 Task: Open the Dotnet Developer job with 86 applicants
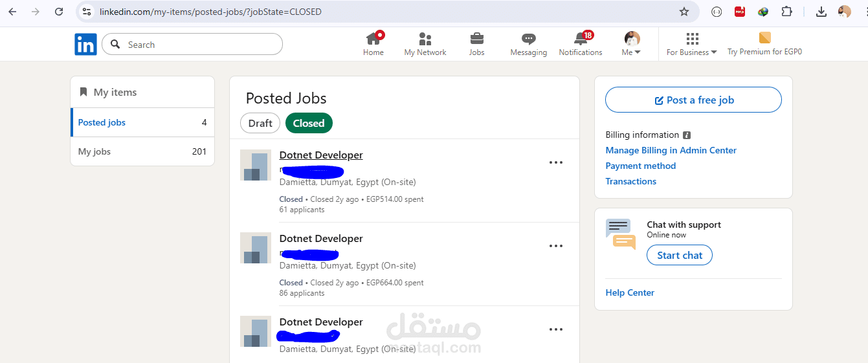click(321, 238)
